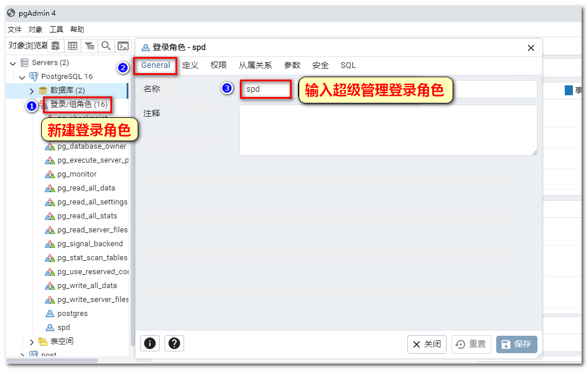This screenshot has width=588, height=370.
Task: Click the search objects magnifier icon
Action: [106, 46]
